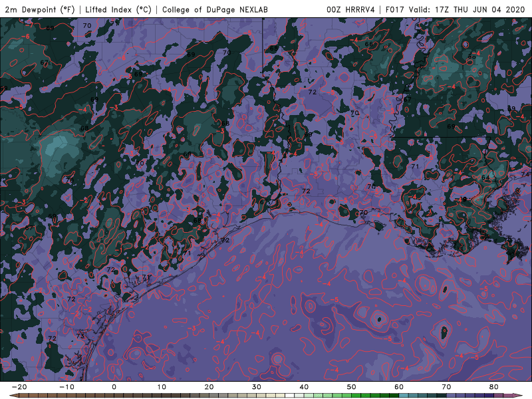Click the '00Z HRRRV4' model run label

[350, 9]
